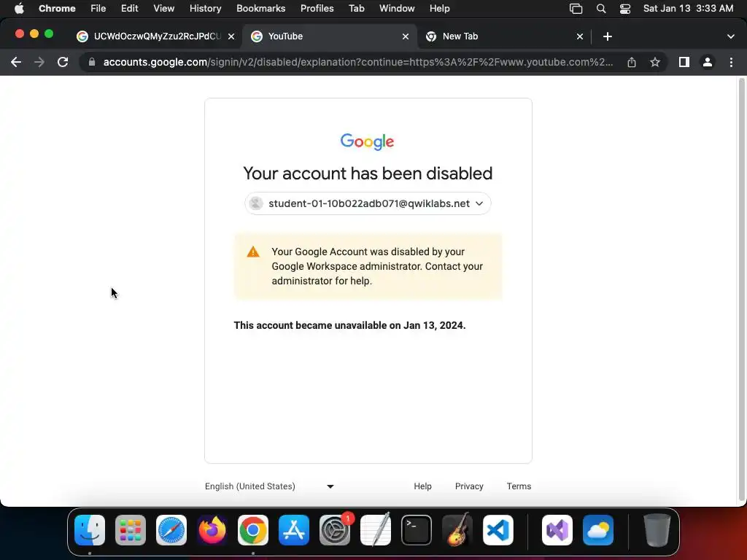
Task: Open Visual Studio from the dock
Action: pyautogui.click(x=557, y=530)
